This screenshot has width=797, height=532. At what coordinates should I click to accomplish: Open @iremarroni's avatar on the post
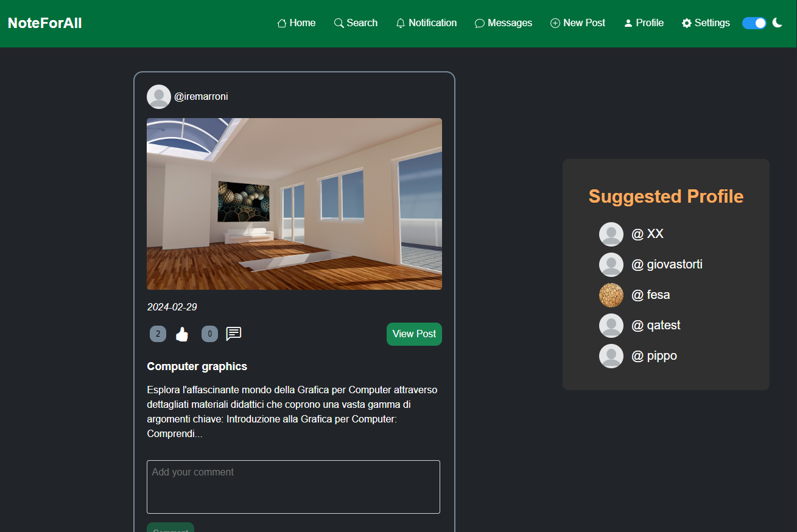pyautogui.click(x=159, y=97)
